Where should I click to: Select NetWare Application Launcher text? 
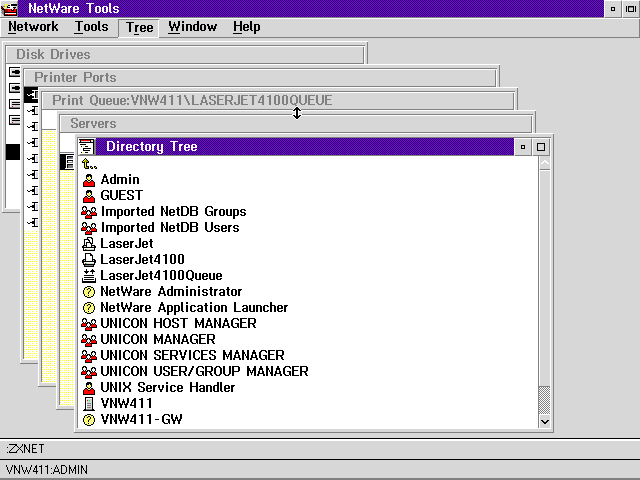[x=194, y=307]
